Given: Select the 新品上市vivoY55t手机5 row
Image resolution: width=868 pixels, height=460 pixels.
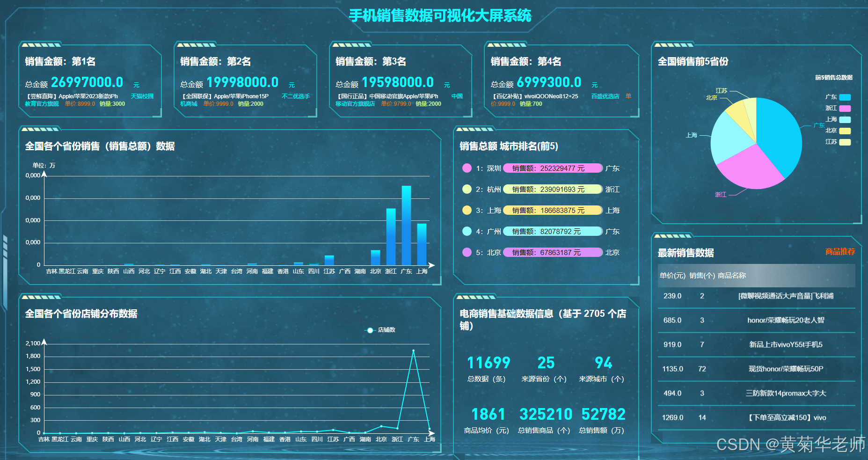Looking at the screenshot, I should pyautogui.click(x=757, y=345).
